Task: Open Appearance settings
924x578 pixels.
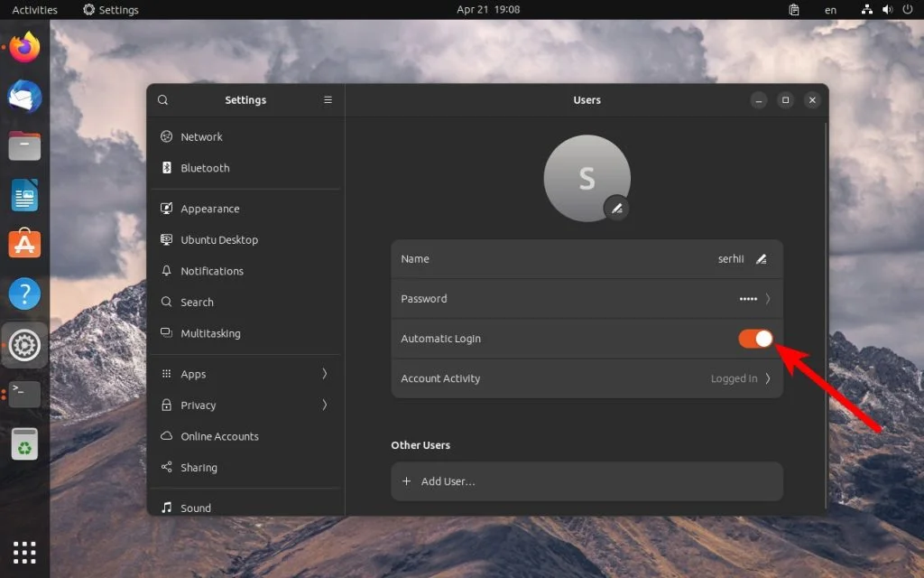Action: coord(211,208)
